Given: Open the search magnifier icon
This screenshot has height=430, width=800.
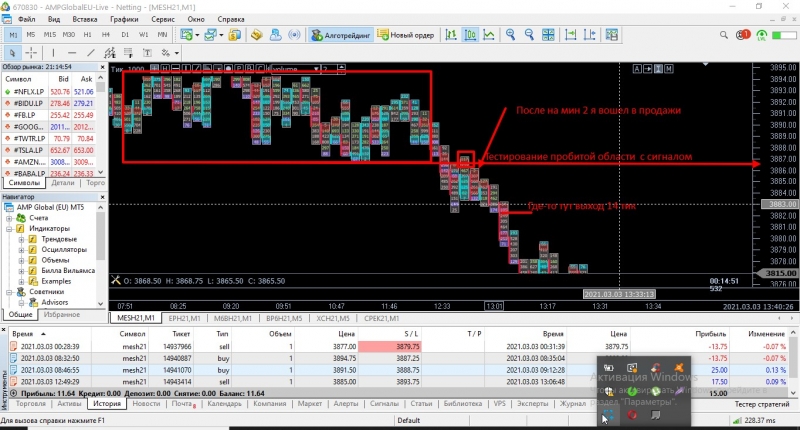Looking at the screenshot, I should [723, 35].
